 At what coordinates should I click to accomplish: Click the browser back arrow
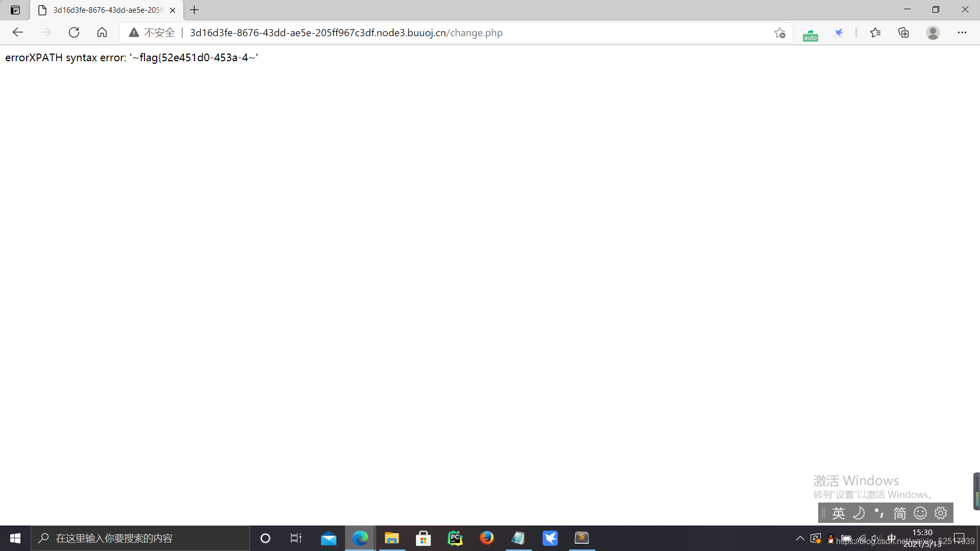18,33
